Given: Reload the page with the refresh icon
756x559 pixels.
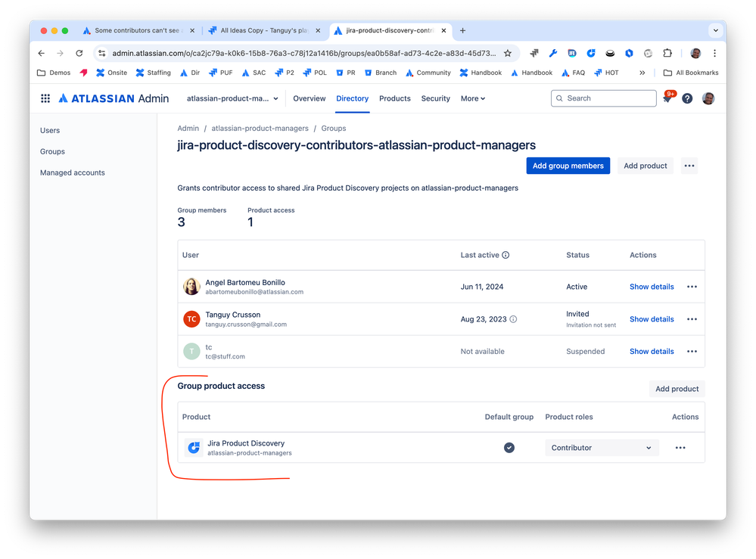Looking at the screenshot, I should [x=79, y=54].
